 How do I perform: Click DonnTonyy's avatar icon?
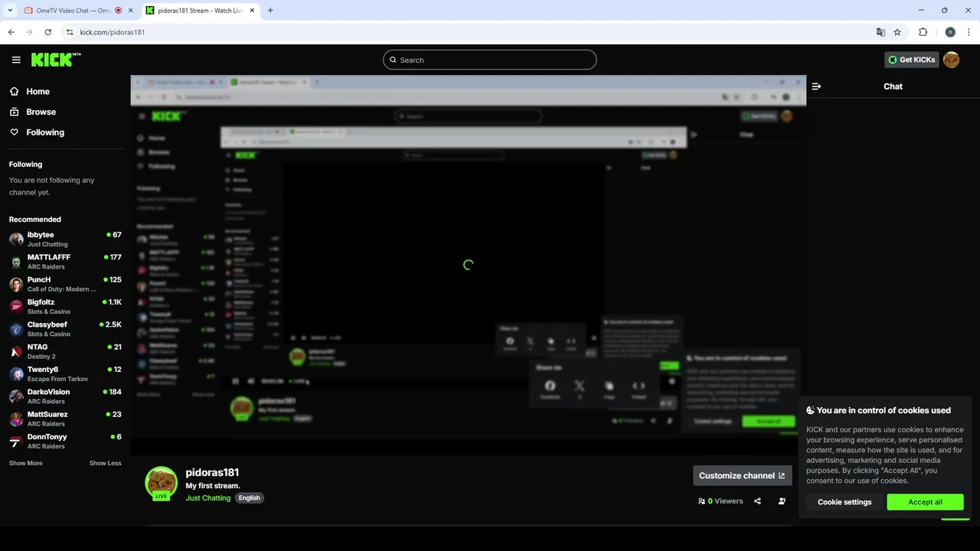(16, 442)
